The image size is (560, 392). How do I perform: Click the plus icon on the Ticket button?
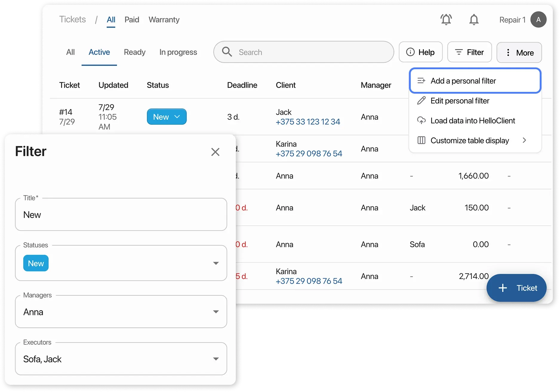502,288
